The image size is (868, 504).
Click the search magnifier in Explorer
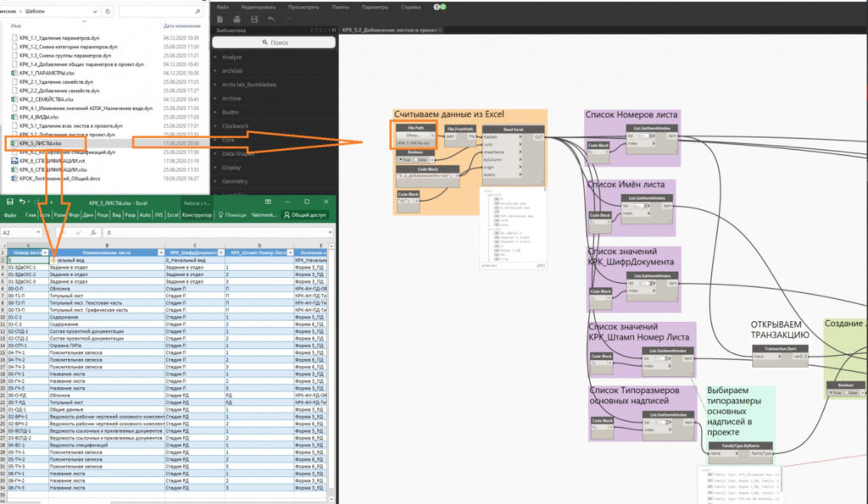click(x=198, y=11)
